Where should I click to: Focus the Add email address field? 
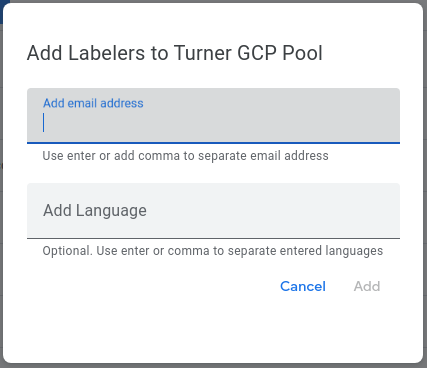pos(213,116)
